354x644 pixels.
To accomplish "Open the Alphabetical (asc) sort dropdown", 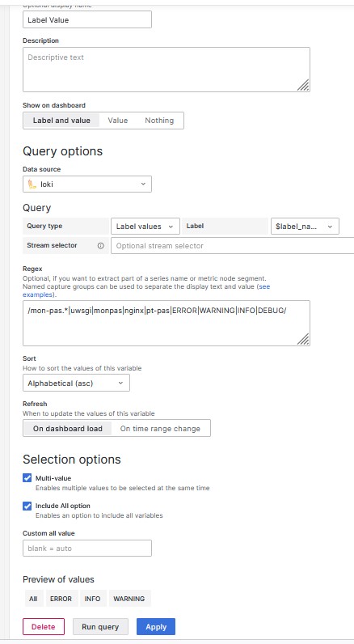I will pos(76,383).
